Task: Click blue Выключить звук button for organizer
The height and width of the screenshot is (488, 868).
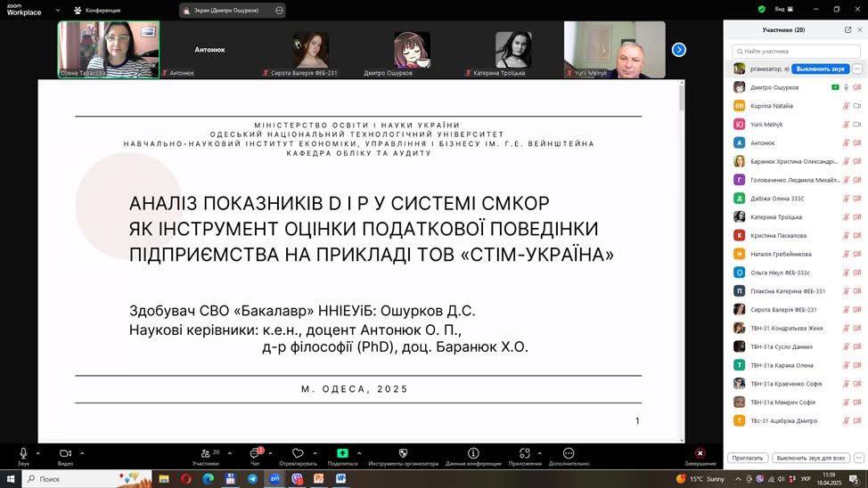Action: 821,69
